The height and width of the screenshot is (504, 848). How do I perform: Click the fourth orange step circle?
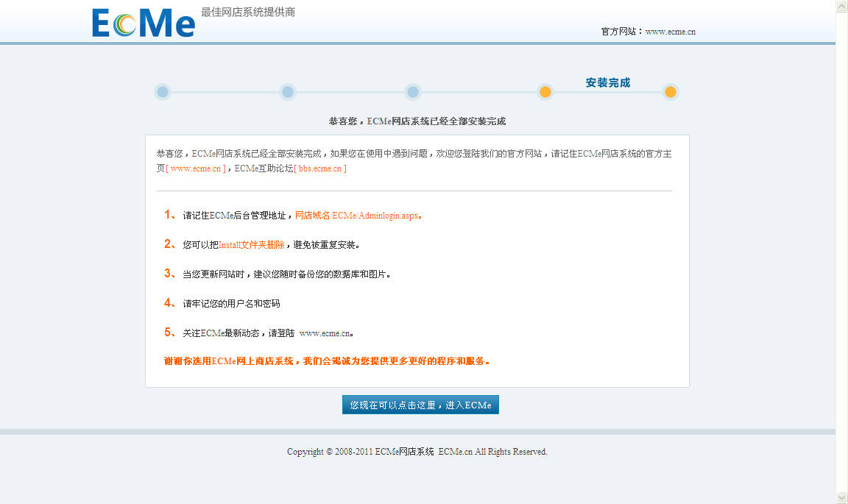coord(545,92)
